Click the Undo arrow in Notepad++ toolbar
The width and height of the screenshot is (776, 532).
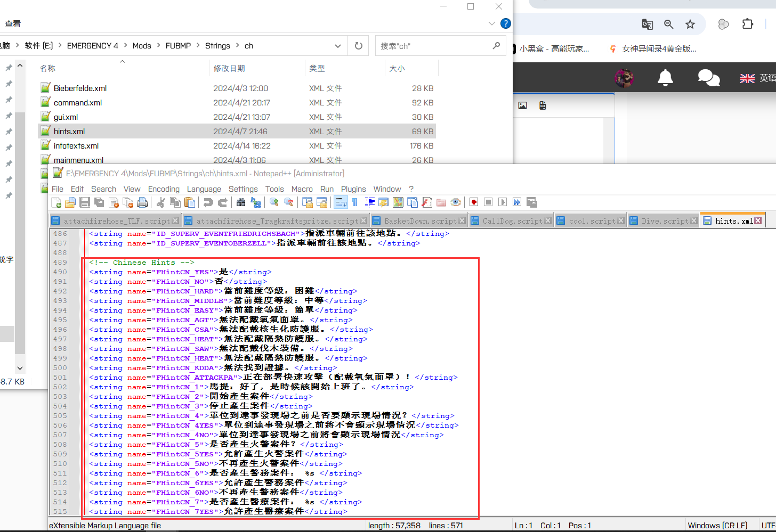[208, 202]
